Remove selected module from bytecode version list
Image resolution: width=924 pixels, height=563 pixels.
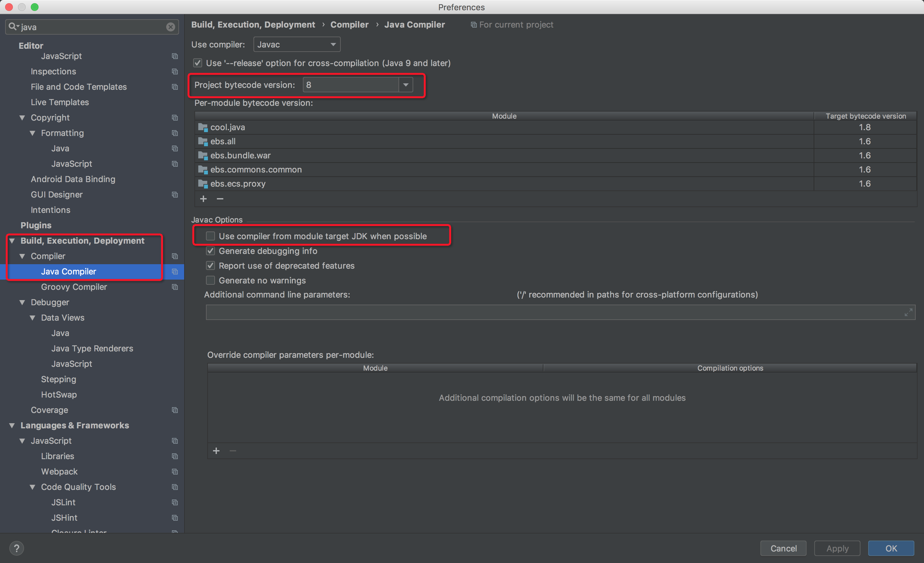(220, 199)
